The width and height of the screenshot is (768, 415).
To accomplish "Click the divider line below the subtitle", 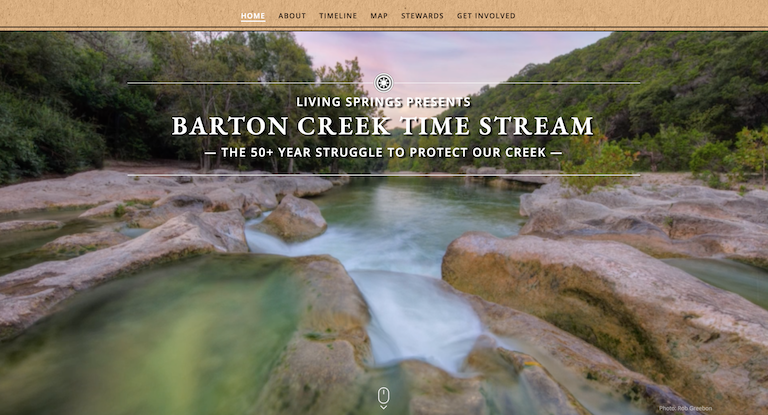I will [x=383, y=175].
